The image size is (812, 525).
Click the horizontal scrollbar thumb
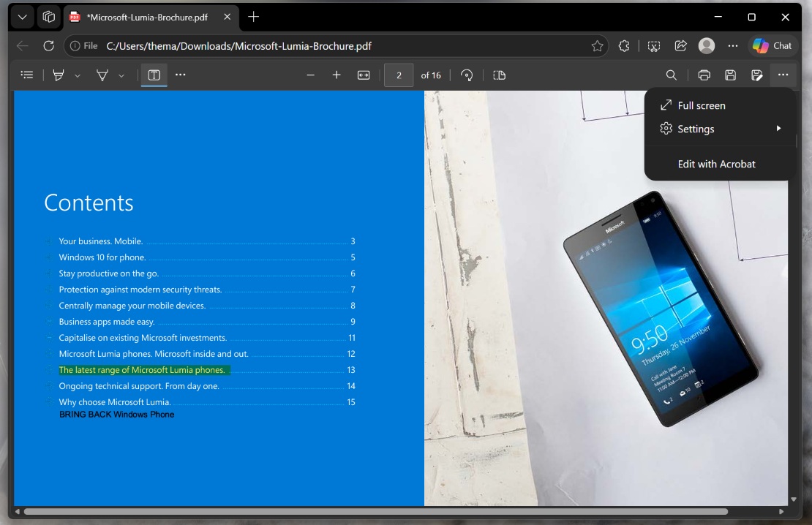coord(375,512)
